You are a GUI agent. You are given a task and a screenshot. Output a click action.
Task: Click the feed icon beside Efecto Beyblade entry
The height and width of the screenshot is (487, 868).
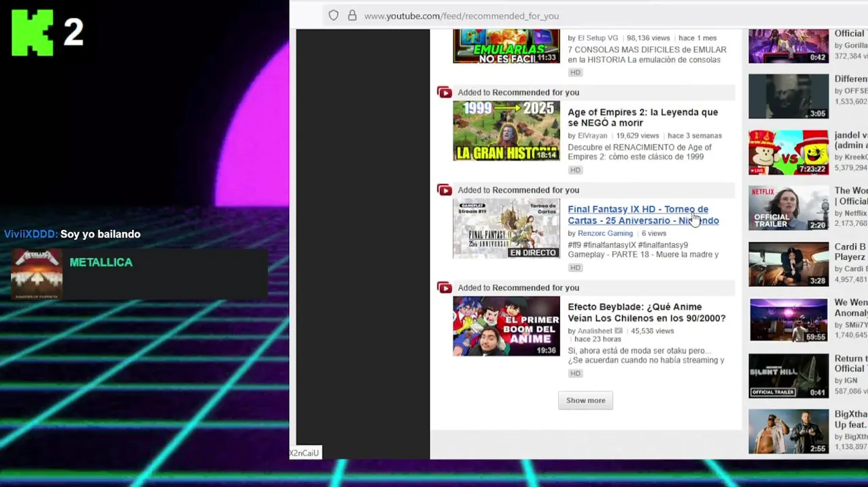click(x=444, y=288)
